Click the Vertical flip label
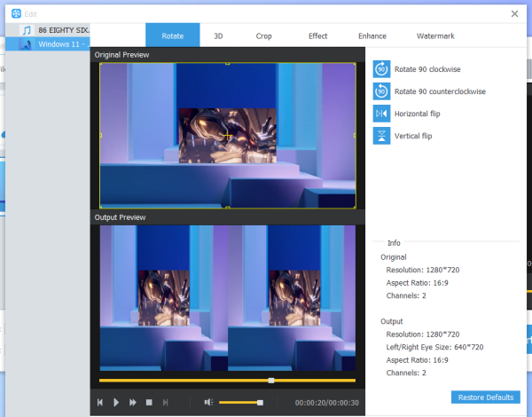 point(413,136)
